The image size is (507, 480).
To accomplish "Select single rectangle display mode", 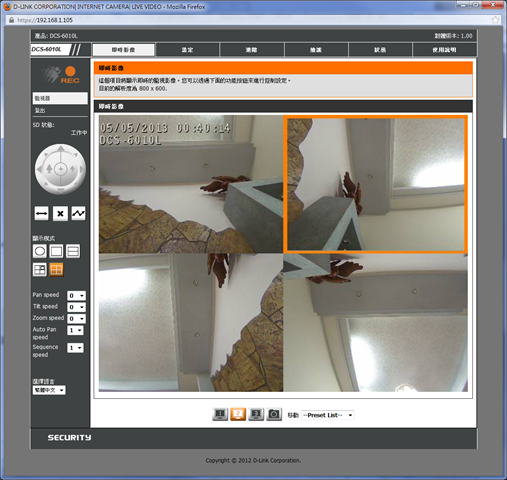I will (x=56, y=251).
